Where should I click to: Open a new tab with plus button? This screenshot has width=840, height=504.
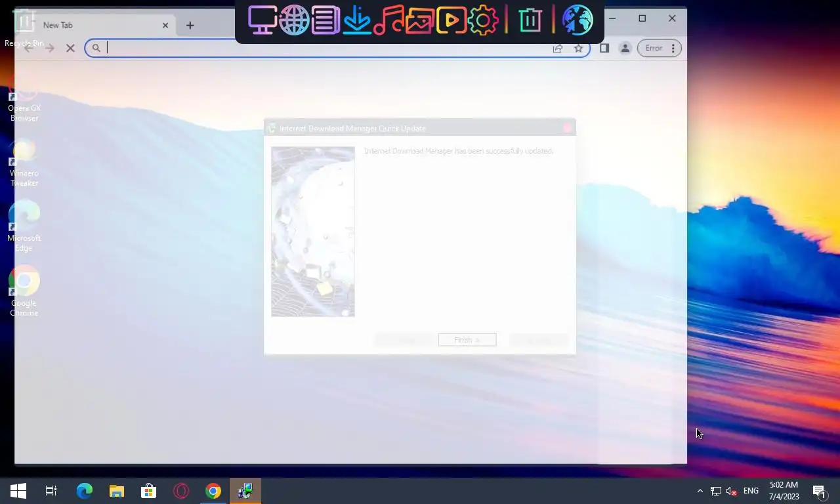tap(190, 25)
